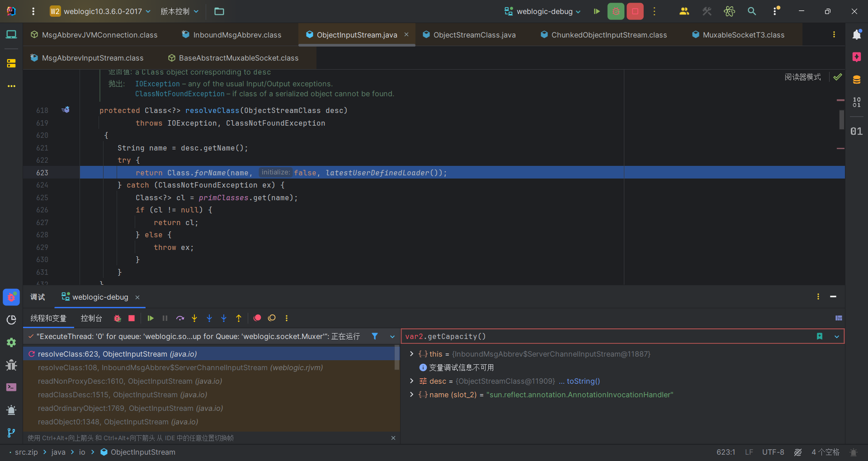The height and width of the screenshot is (461, 868).
Task: View breakpoints red circle icon
Action: (257, 318)
